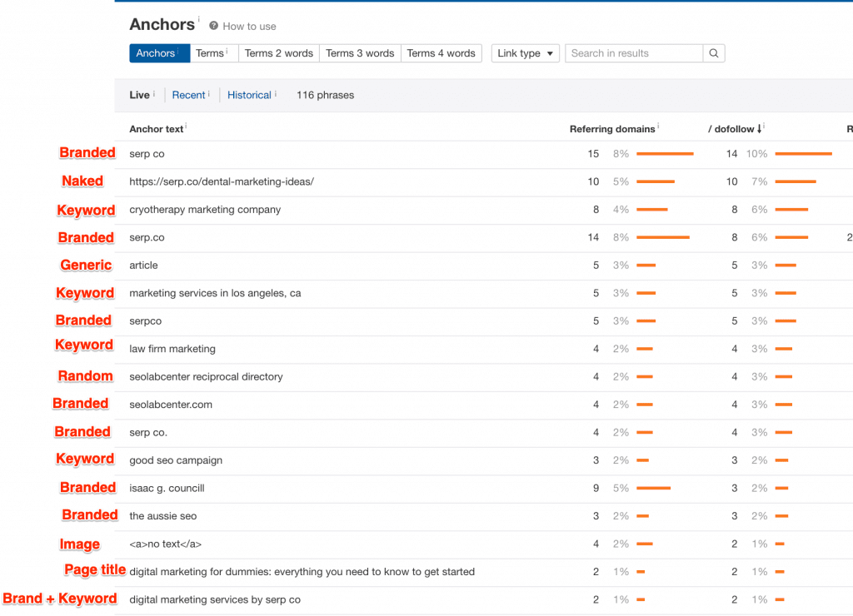The height and width of the screenshot is (616, 853).
Task: Click the 'article' anchor text
Action: tap(143, 266)
